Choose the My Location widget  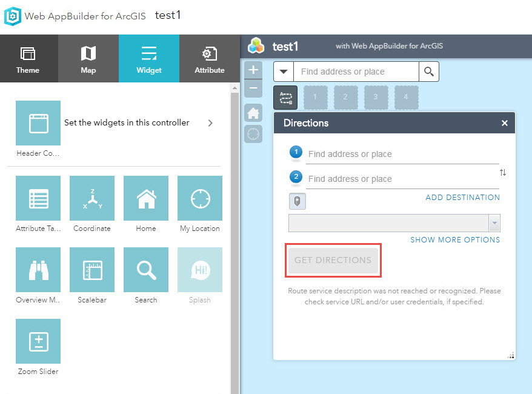(200, 198)
